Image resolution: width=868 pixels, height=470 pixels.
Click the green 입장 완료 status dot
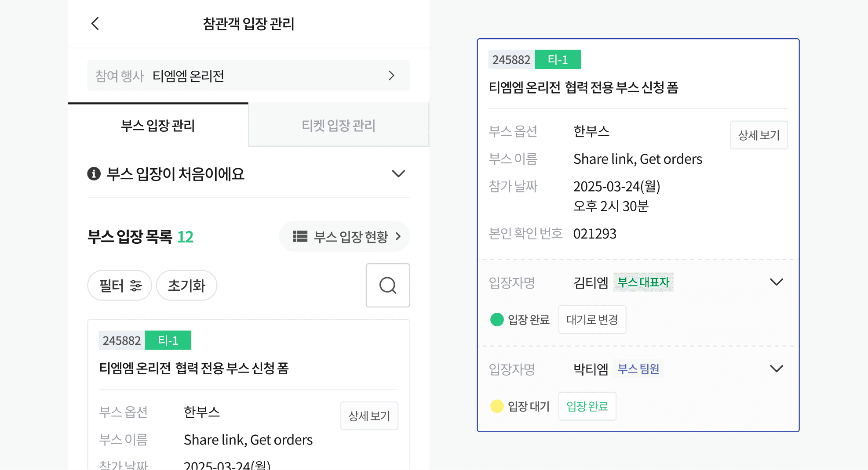point(497,319)
